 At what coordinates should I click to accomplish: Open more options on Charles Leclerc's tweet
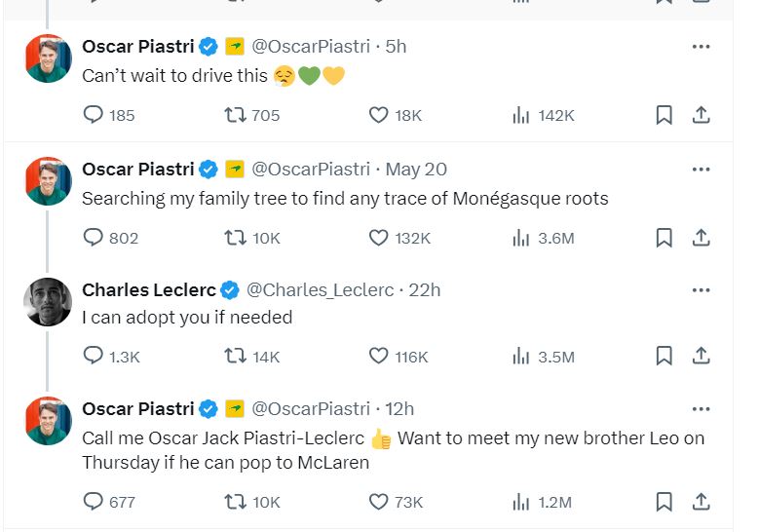coord(701,290)
